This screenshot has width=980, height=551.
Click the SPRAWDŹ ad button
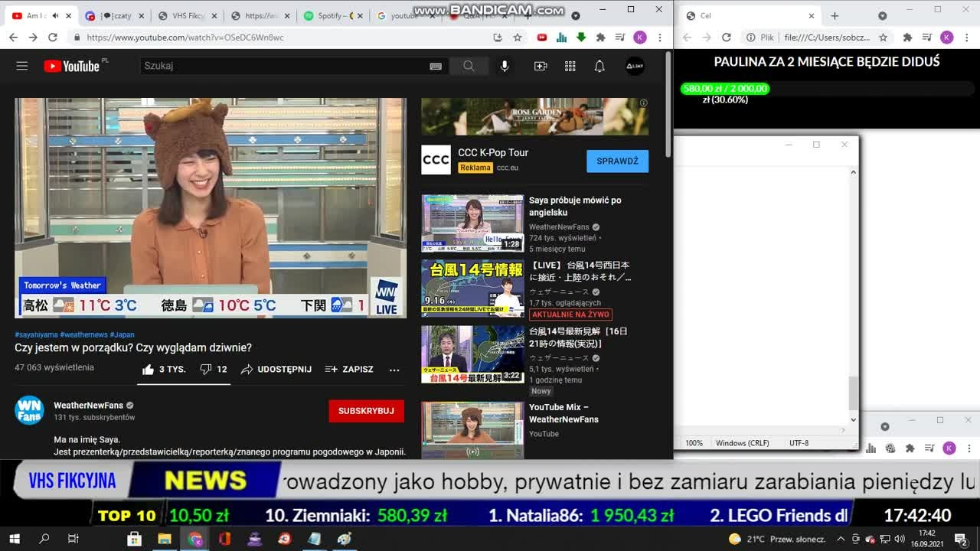point(617,161)
